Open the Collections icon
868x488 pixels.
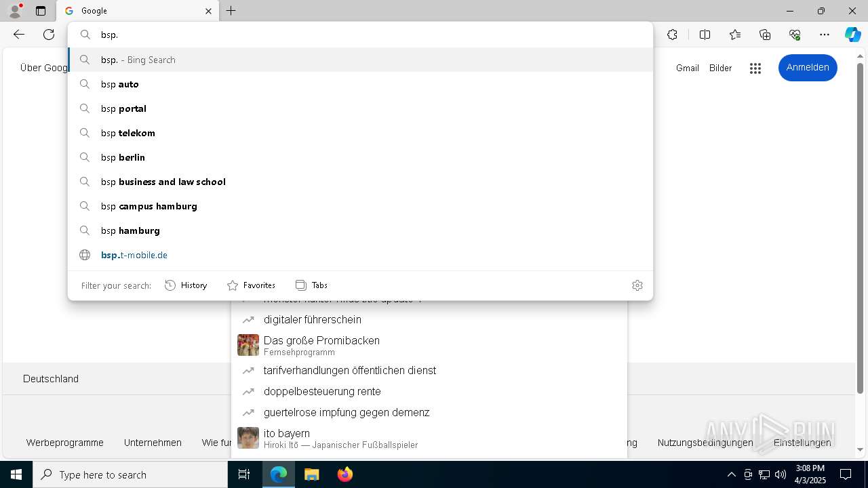[765, 35]
